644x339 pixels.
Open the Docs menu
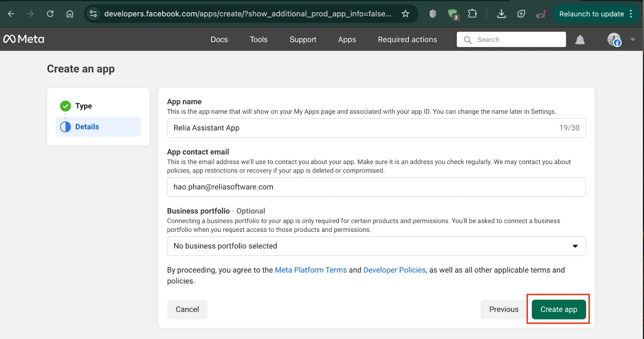pyautogui.click(x=219, y=40)
